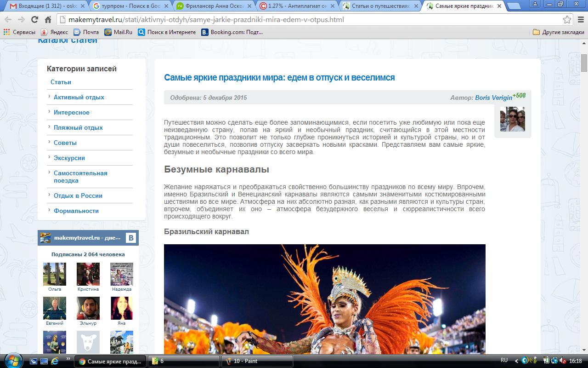588x368 pixels.
Task: Open subscriber Яна's profile photo
Action: [122, 308]
